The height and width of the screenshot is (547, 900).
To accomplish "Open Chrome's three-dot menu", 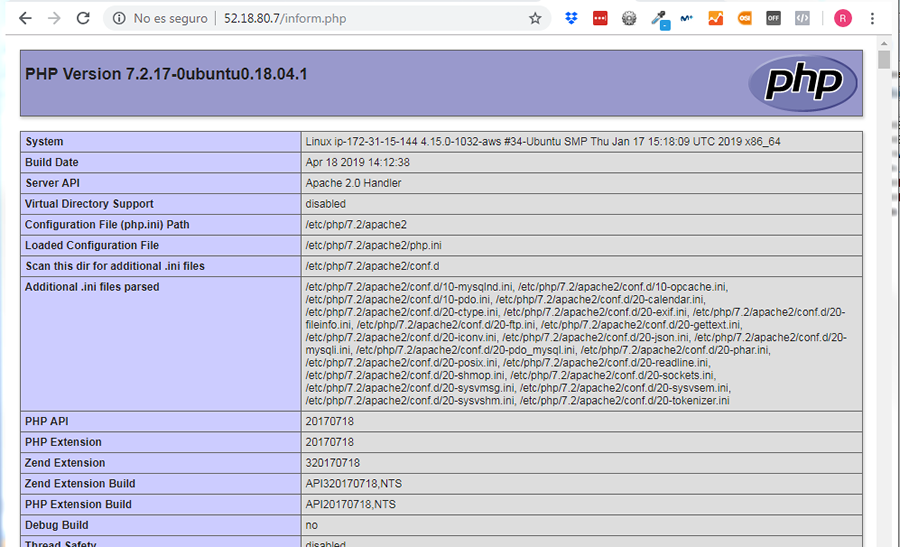I will point(872,18).
